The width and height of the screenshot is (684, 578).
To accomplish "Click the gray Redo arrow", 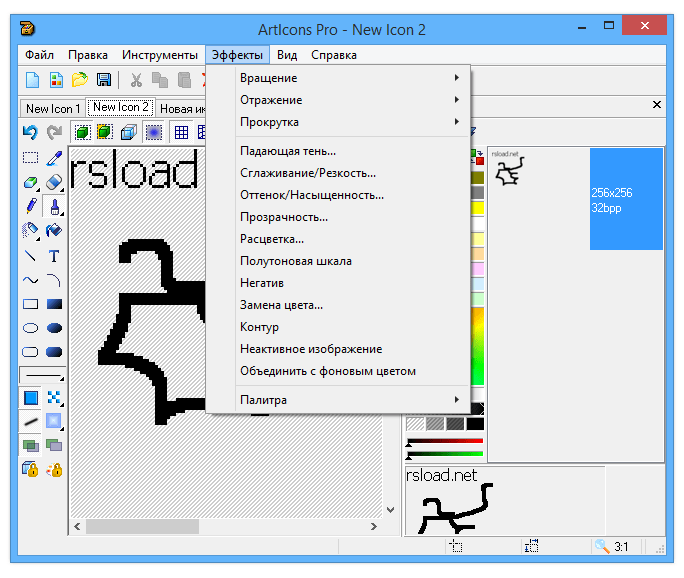I will (x=54, y=132).
